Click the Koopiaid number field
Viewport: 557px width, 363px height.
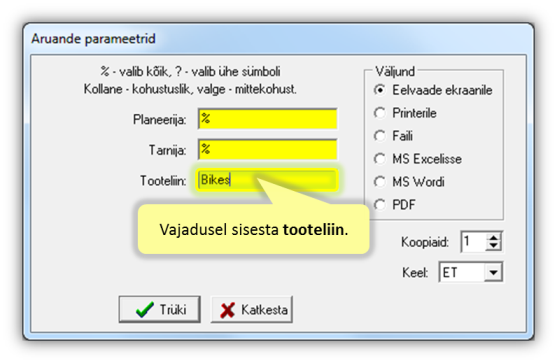click(474, 242)
